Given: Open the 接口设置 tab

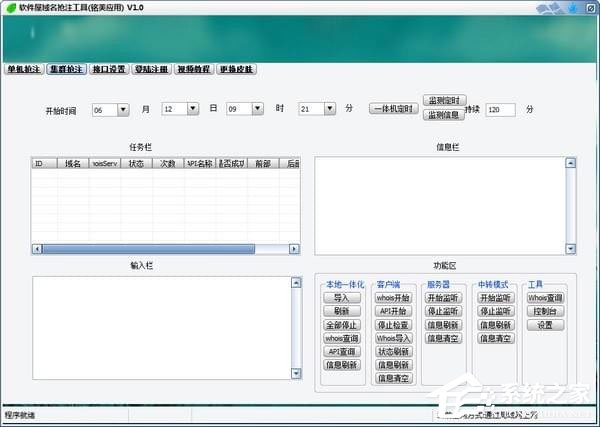Looking at the screenshot, I should pos(108,70).
